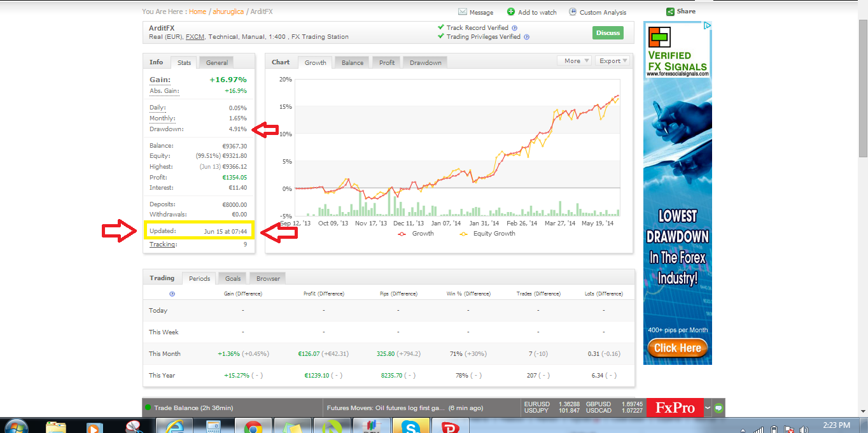Click the 8235.70 pips cell

point(391,375)
